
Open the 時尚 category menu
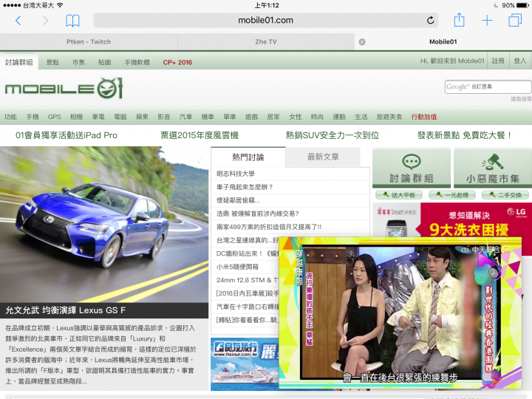pyautogui.click(x=317, y=117)
